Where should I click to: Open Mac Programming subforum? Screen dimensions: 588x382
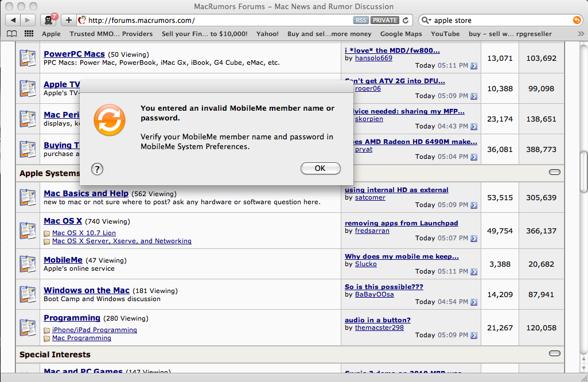coord(82,338)
